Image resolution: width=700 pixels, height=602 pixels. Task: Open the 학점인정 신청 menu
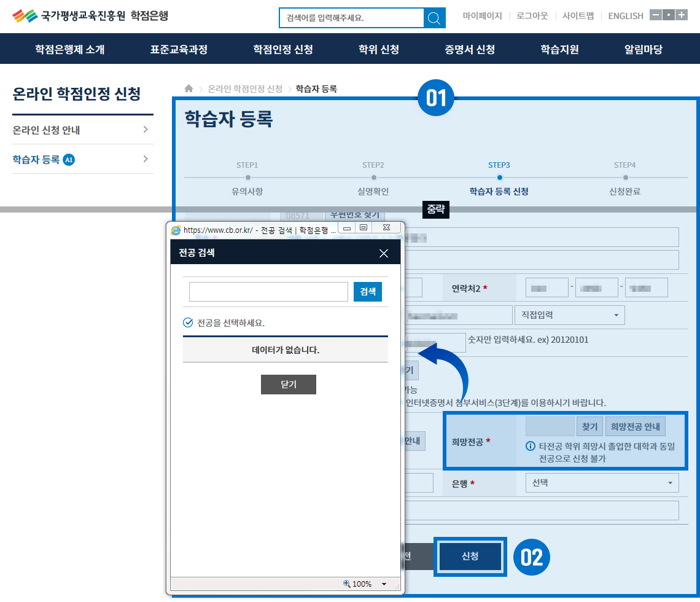[x=283, y=50]
